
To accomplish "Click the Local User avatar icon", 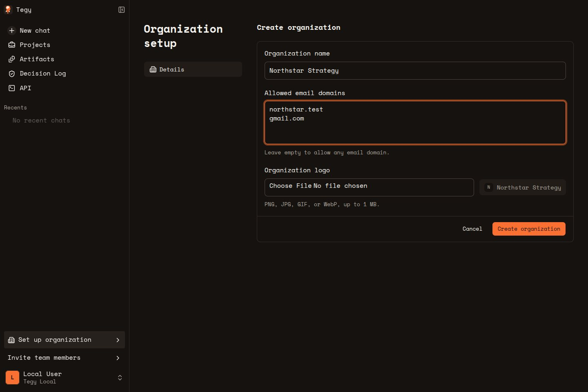I will [x=12, y=378].
